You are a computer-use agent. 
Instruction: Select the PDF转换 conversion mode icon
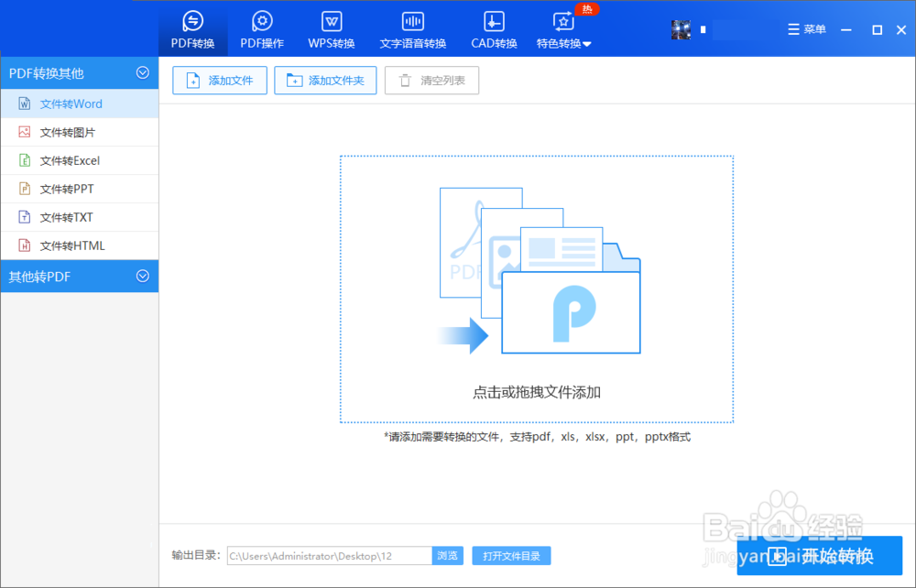(192, 27)
